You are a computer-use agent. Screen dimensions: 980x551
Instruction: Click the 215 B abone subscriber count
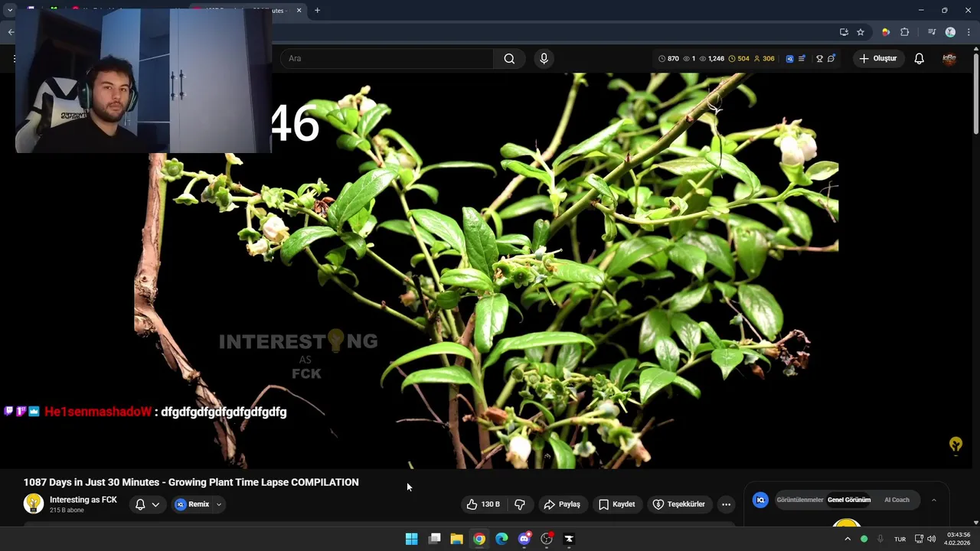click(67, 510)
